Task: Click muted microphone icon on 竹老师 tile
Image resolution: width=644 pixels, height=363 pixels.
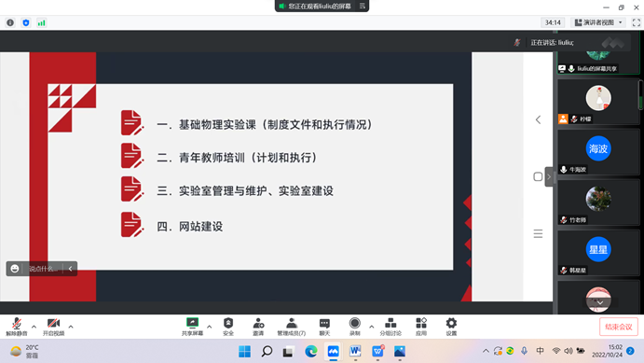Action: point(564,220)
